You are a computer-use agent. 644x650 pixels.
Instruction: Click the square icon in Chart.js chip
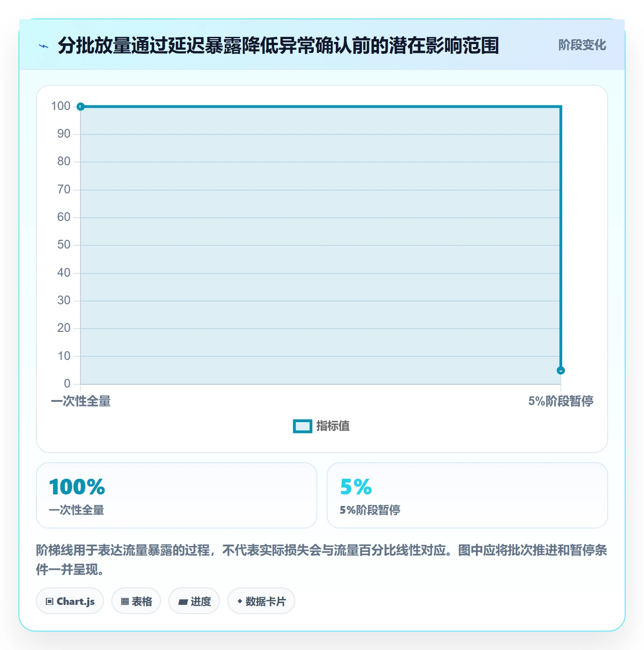click(x=50, y=602)
